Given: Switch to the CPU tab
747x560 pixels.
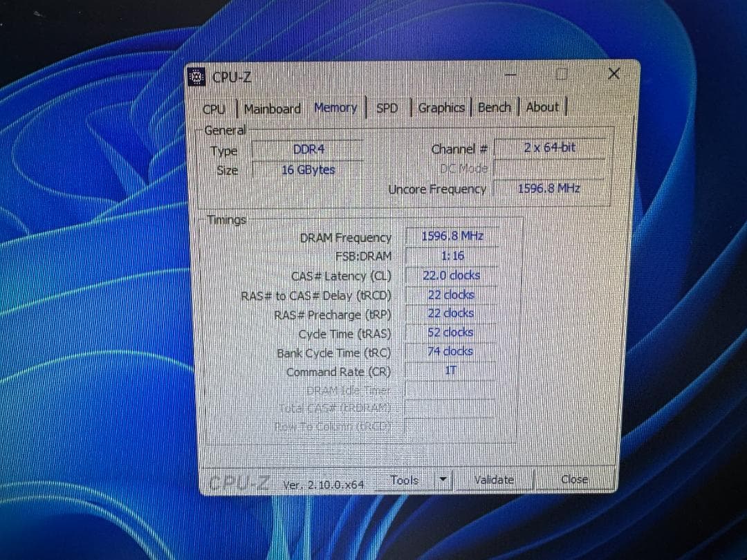Looking at the screenshot, I should click(x=214, y=109).
